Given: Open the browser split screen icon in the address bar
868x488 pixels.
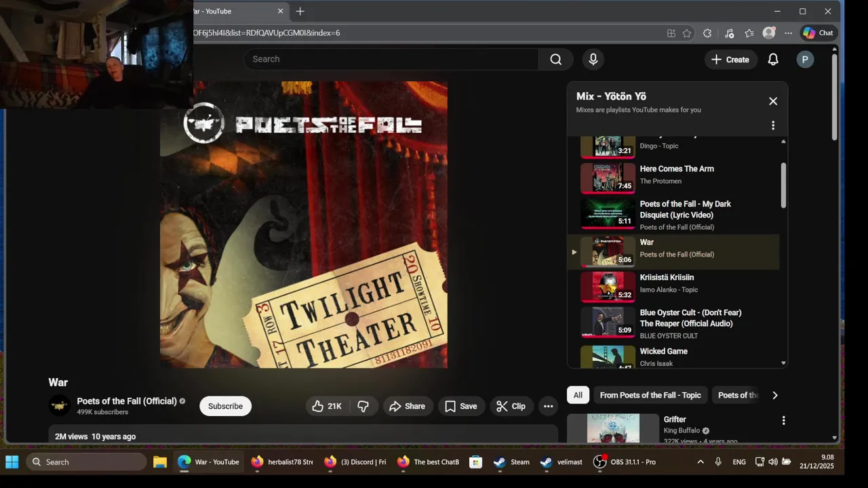Looking at the screenshot, I should (x=671, y=33).
